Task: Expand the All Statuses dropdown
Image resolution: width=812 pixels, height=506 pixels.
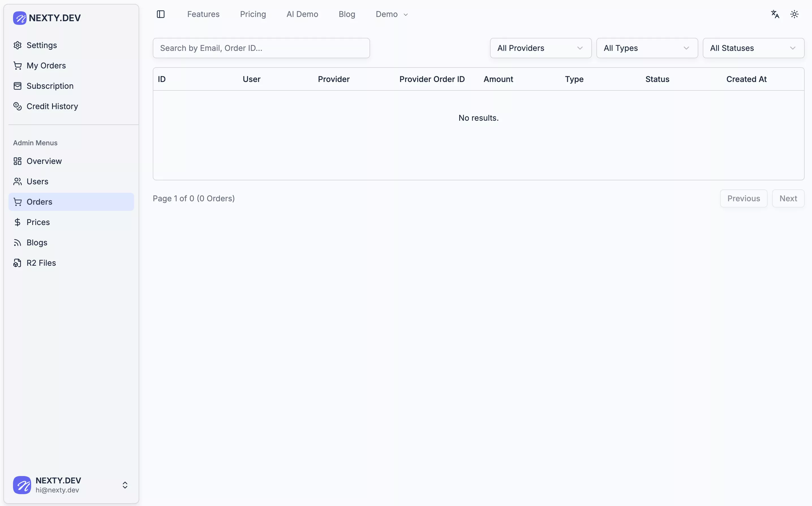Action: tap(753, 48)
